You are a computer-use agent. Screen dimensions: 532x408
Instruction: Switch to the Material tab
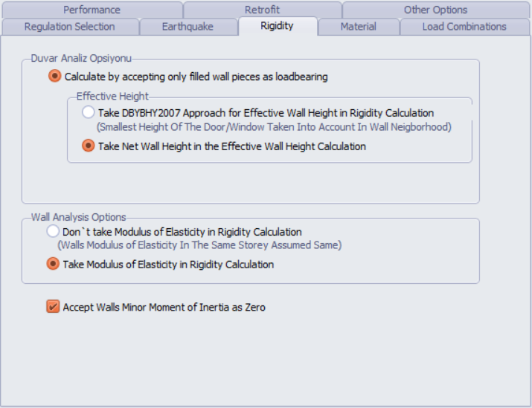point(358,27)
